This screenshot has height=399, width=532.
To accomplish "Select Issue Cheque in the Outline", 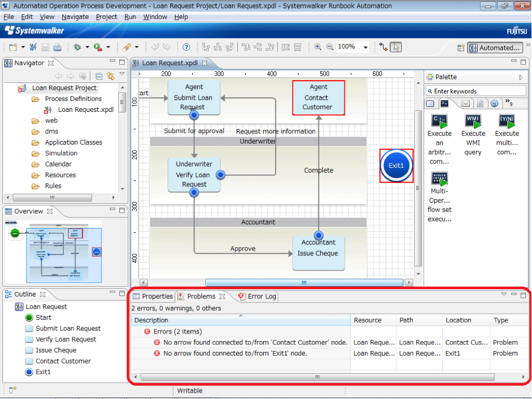I will 51,350.
